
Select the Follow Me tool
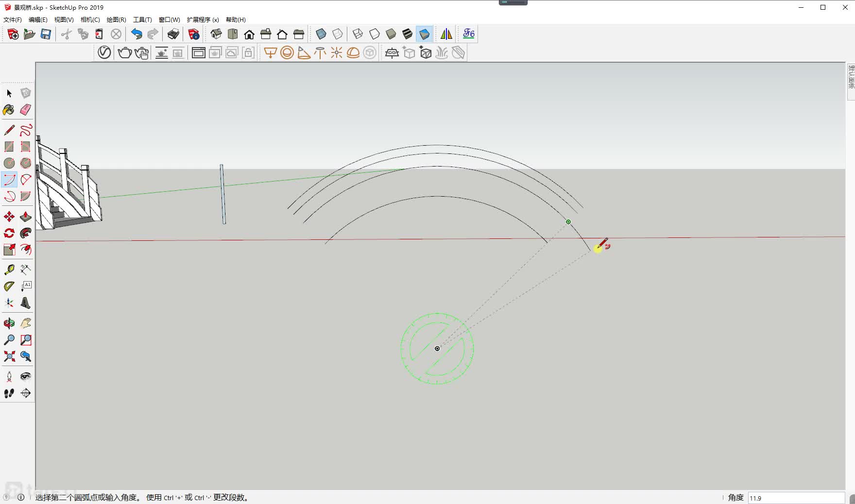[26, 233]
